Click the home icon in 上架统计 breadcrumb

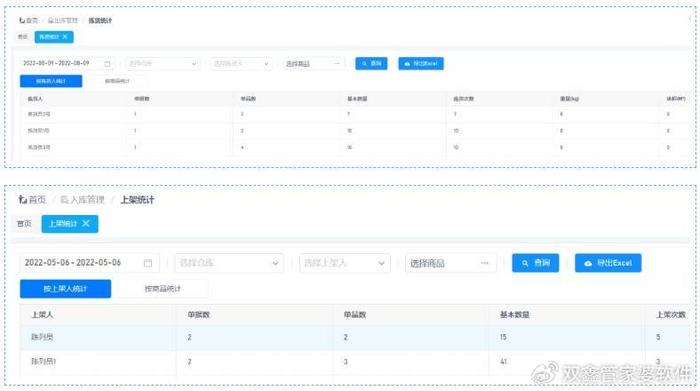tap(23, 200)
